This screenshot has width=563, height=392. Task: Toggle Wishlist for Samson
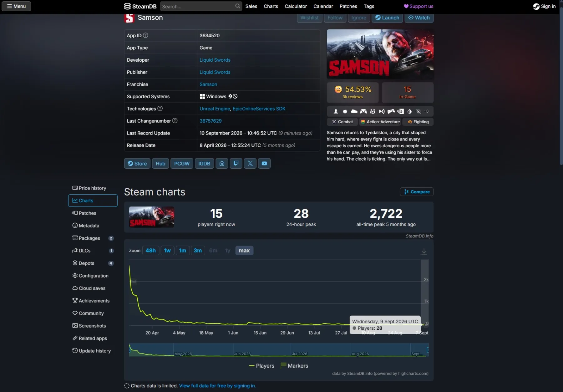pyautogui.click(x=309, y=18)
